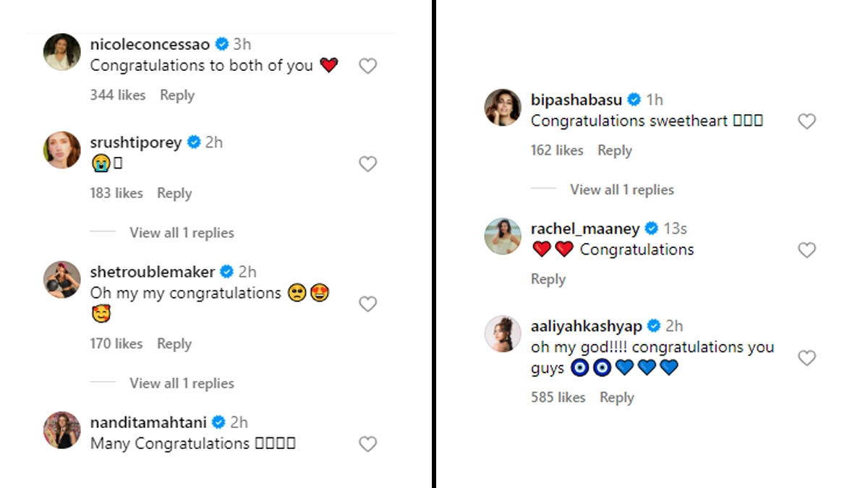Tap the heart beside nanditamahtani's comment

368,444
